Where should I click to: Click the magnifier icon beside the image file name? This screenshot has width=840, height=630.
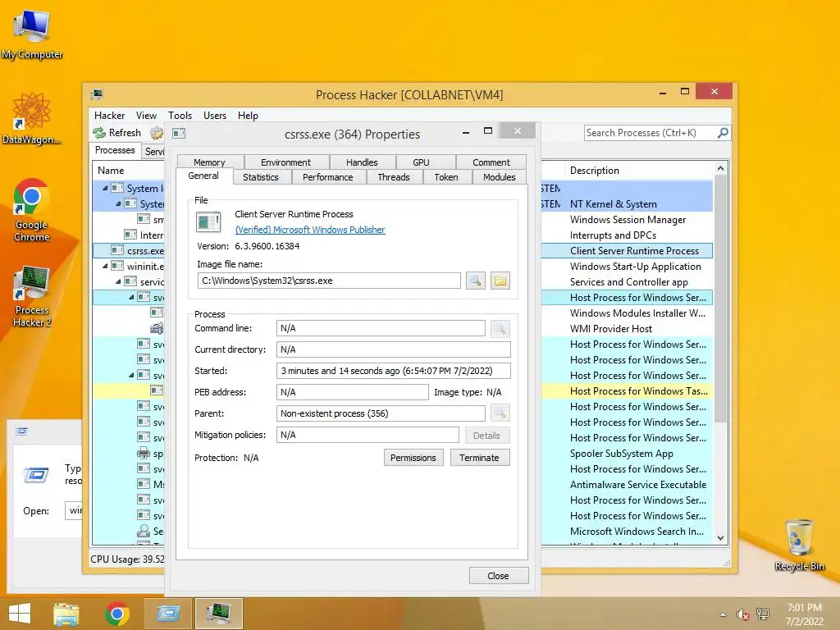pos(475,281)
